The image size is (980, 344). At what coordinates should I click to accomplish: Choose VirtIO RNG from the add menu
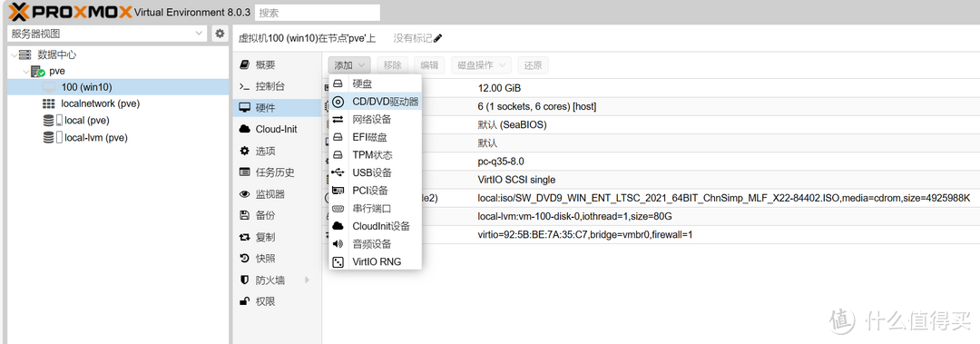pyautogui.click(x=375, y=261)
